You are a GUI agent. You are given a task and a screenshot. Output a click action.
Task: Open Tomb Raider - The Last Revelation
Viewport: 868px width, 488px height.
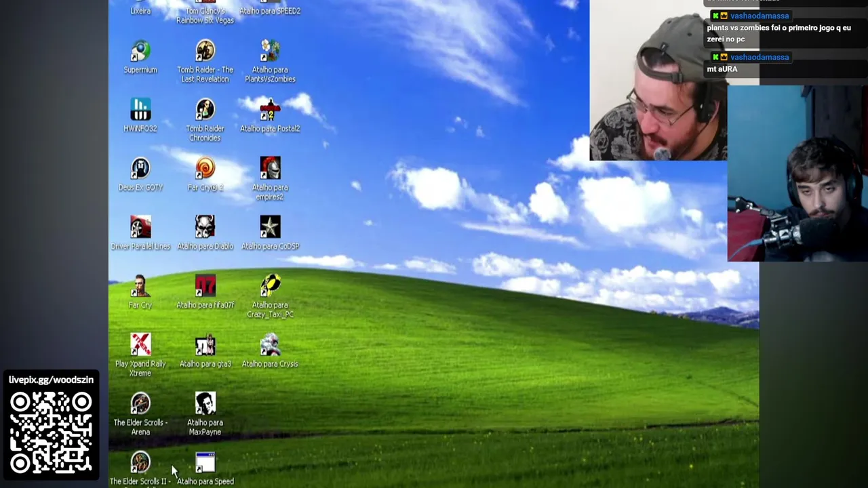205,62
